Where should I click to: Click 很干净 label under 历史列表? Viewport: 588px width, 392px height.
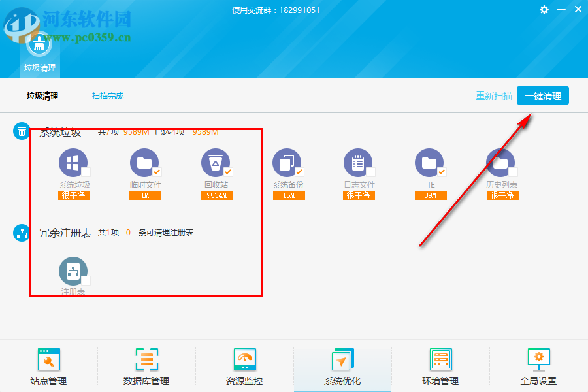click(502, 195)
